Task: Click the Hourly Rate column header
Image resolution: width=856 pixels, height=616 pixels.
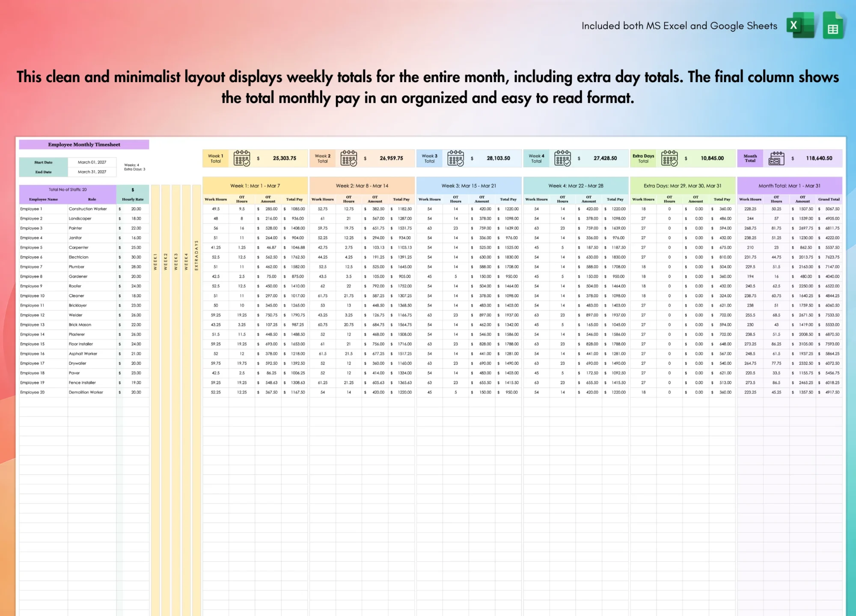Action: (x=133, y=199)
